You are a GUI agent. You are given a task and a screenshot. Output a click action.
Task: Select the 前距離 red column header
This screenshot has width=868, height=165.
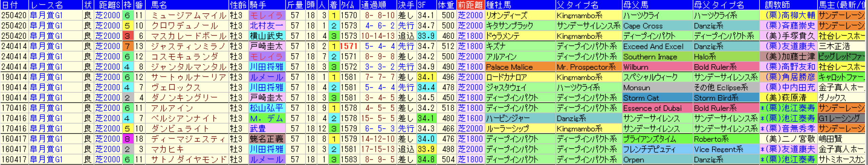[470, 5]
